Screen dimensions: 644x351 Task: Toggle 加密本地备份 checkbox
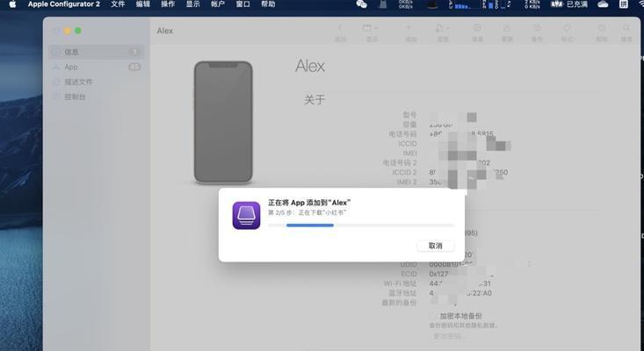432,316
